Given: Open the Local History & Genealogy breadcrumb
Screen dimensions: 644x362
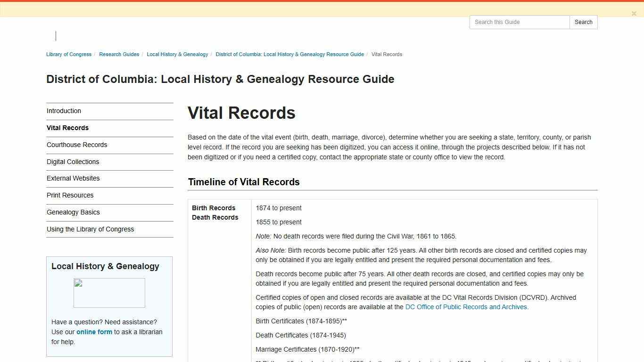Looking at the screenshot, I should click(x=177, y=54).
